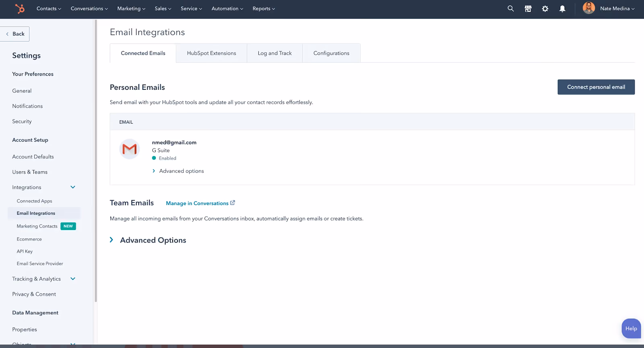Go back with the Back button

pos(15,34)
